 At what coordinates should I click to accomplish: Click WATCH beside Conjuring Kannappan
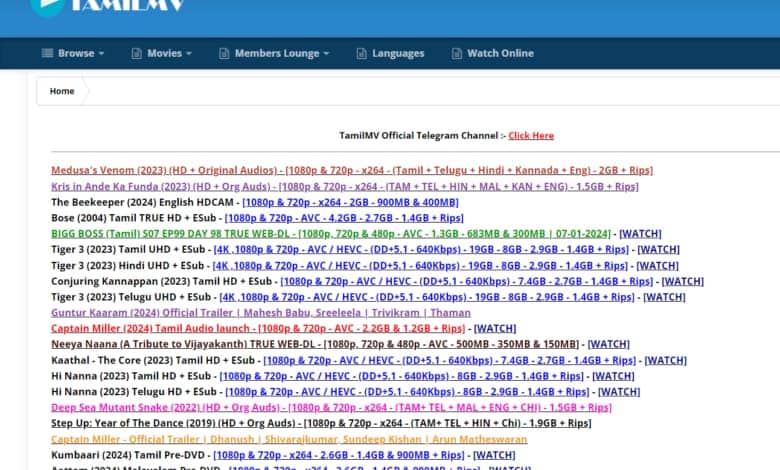682,281
